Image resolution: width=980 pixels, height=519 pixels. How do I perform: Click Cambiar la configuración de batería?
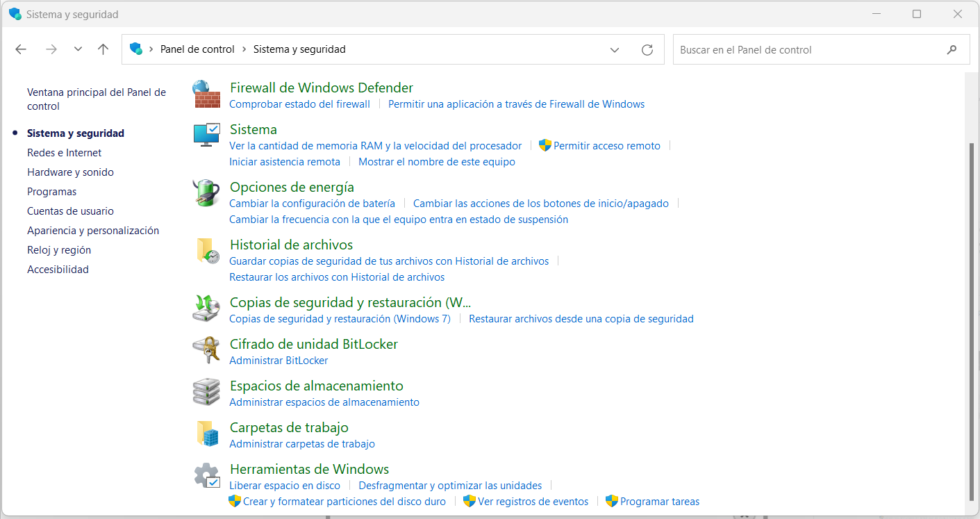312,203
